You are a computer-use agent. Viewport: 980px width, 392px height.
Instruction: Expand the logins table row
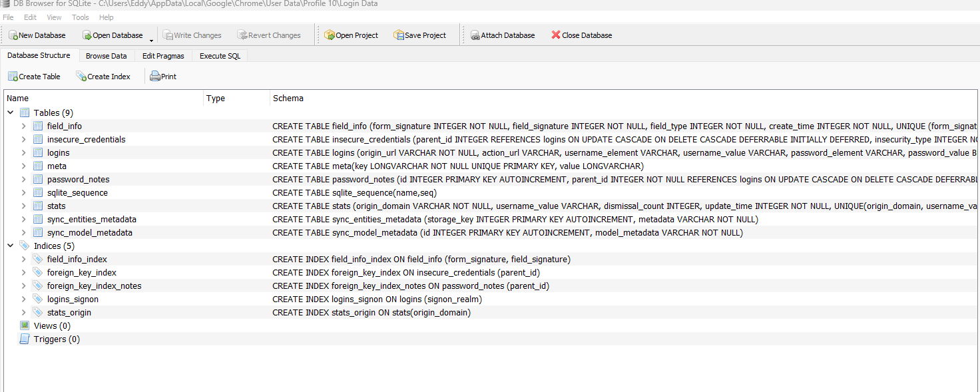coord(23,152)
